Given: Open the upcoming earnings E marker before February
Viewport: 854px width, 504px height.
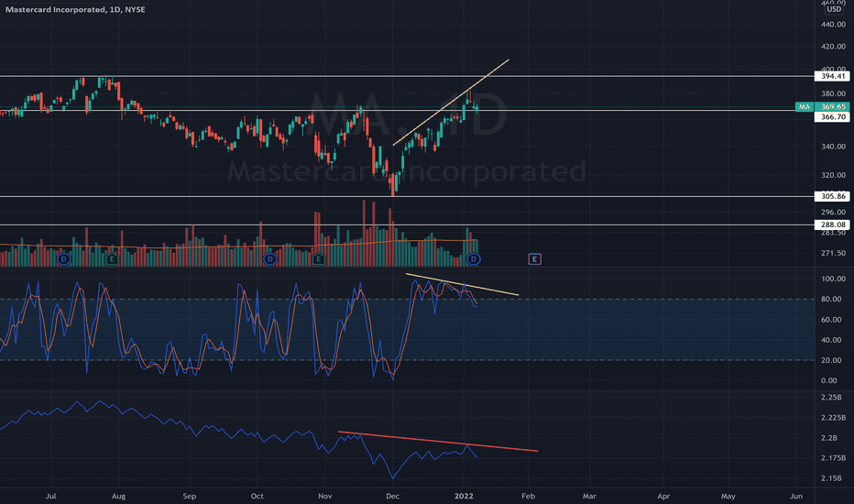Looking at the screenshot, I should pos(534,258).
